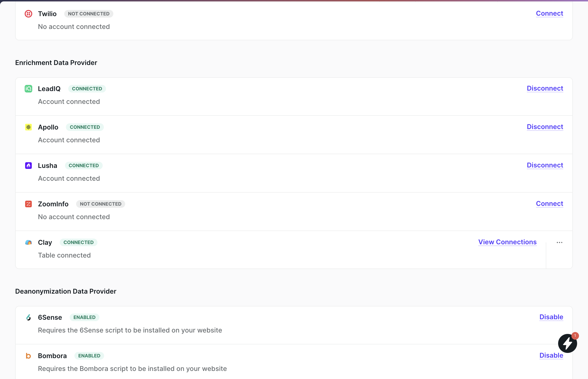Click the Bombora logo icon

[x=28, y=356]
